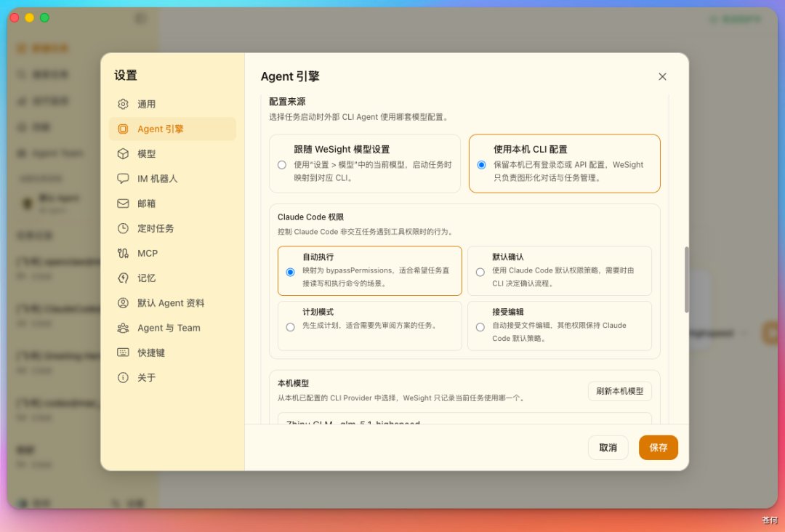The height and width of the screenshot is (532, 785).
Task: Open the Agent 与 Team section
Action: (x=172, y=328)
